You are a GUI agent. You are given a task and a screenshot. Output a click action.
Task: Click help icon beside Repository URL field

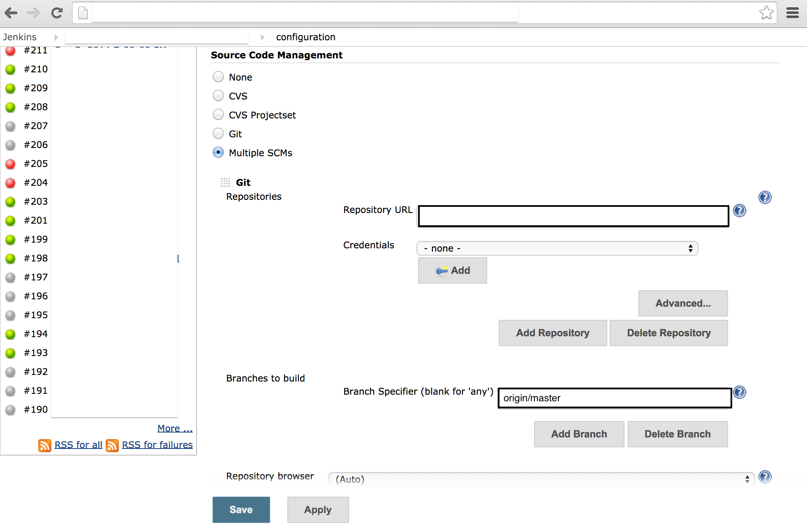tap(739, 211)
